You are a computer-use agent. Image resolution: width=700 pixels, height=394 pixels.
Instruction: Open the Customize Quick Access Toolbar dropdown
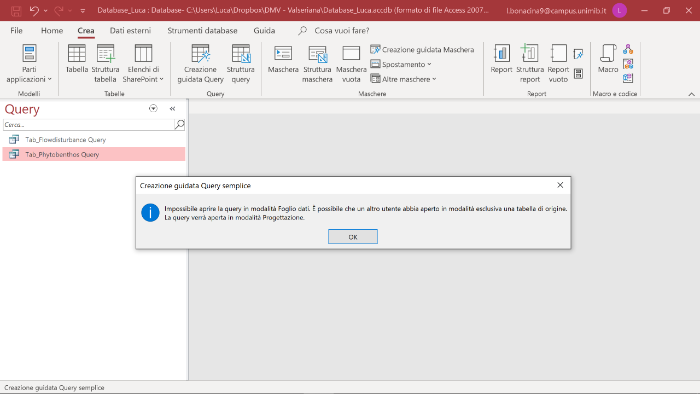click(x=83, y=11)
